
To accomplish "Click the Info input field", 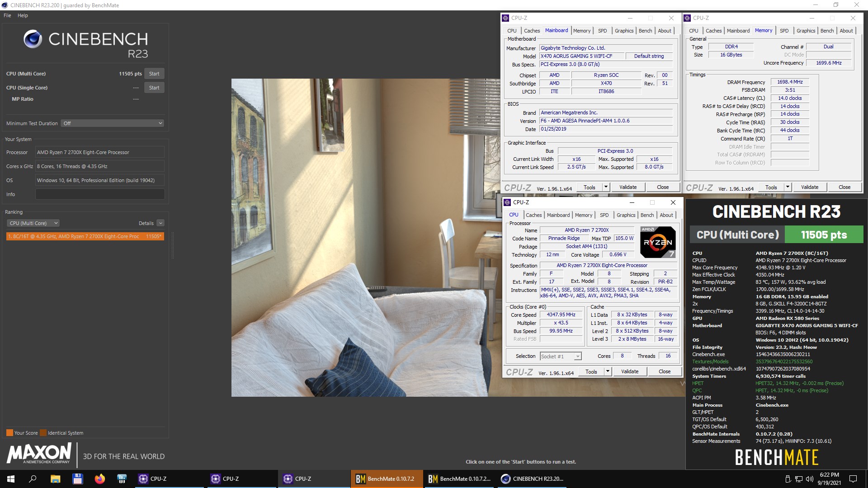I will point(100,194).
